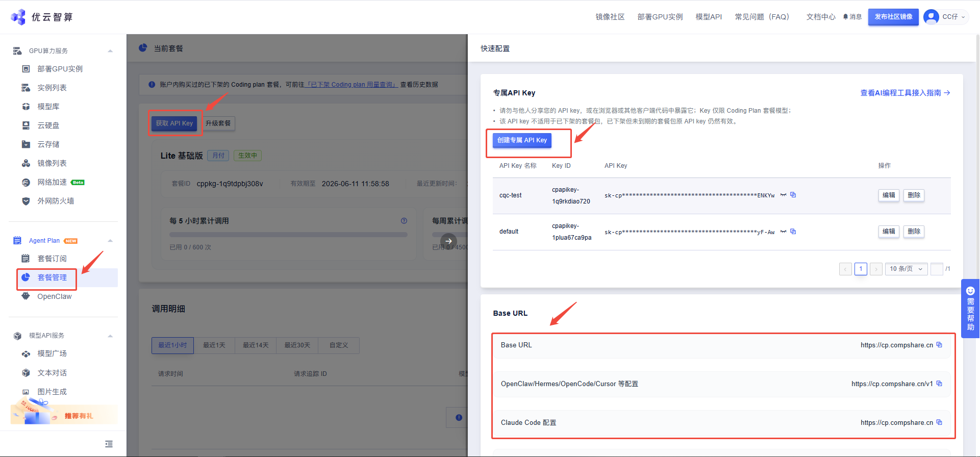This screenshot has height=457, width=980.
Task: Click the round arrow button on usage cards
Action: pos(448,241)
